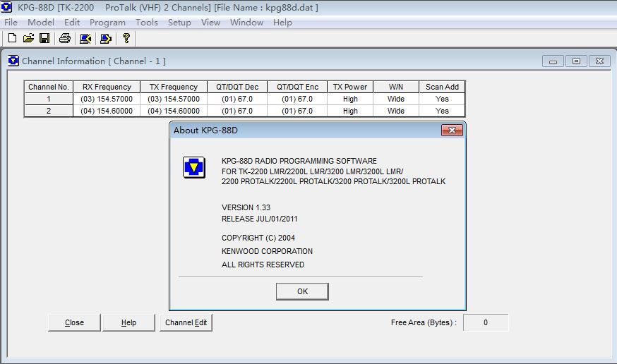Open the Program menu

[107, 23]
